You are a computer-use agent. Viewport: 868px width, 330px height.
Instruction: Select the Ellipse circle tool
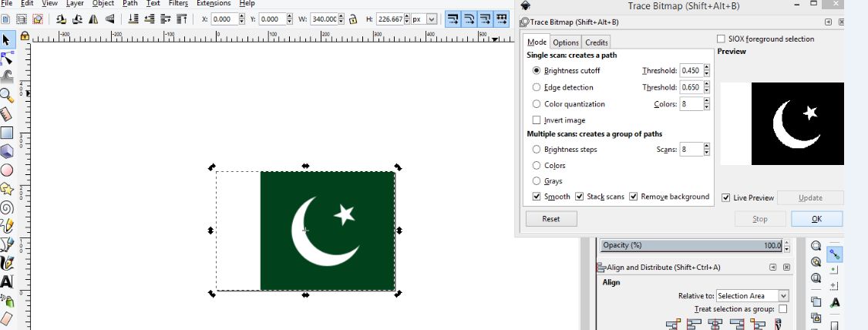[6, 170]
